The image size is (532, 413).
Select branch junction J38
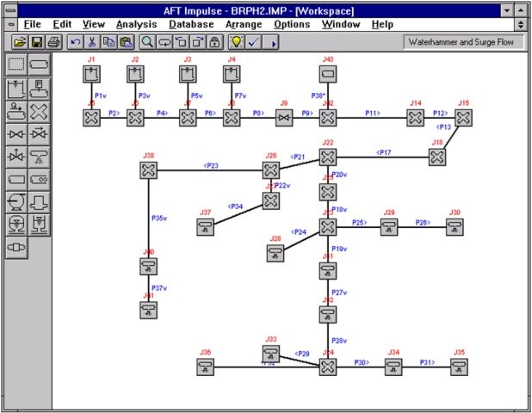149,170
